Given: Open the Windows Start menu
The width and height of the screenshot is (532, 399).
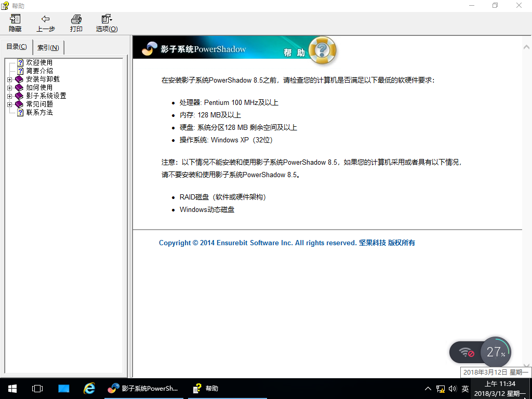Looking at the screenshot, I should click(12, 389).
